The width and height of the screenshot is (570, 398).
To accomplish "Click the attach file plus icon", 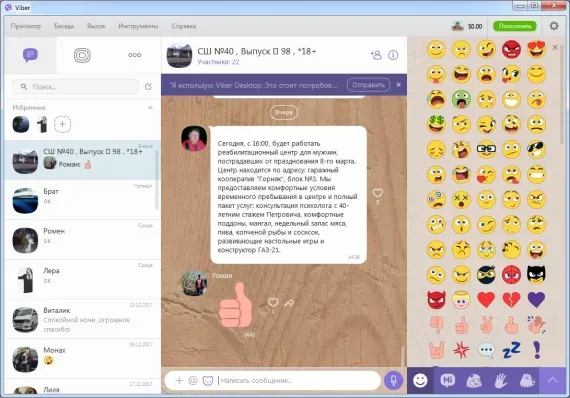I will coord(179,381).
